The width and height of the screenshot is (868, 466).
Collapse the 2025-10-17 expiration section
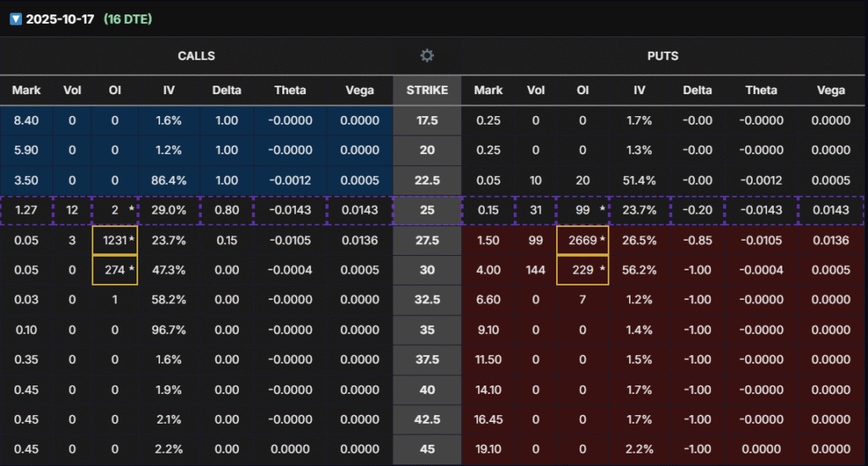click(x=15, y=19)
